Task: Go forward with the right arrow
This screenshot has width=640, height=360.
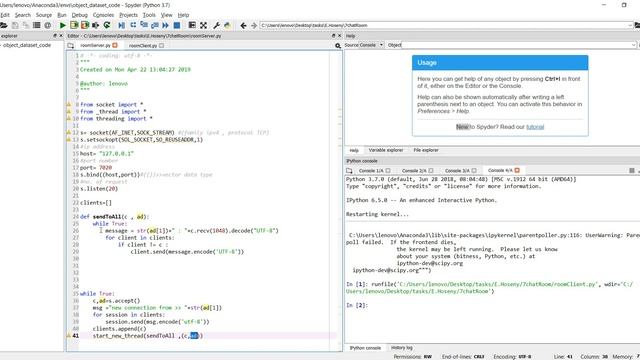Action: point(254,25)
